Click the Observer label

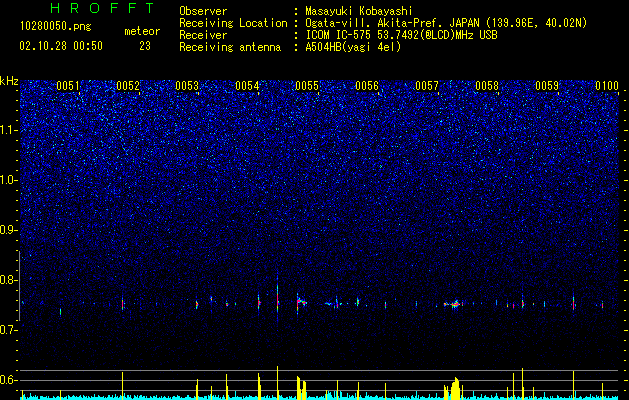pyautogui.click(x=203, y=11)
